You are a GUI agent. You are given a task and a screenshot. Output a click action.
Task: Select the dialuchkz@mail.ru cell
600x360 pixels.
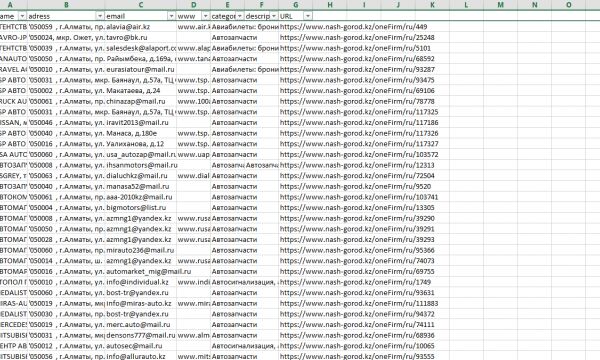point(141,176)
